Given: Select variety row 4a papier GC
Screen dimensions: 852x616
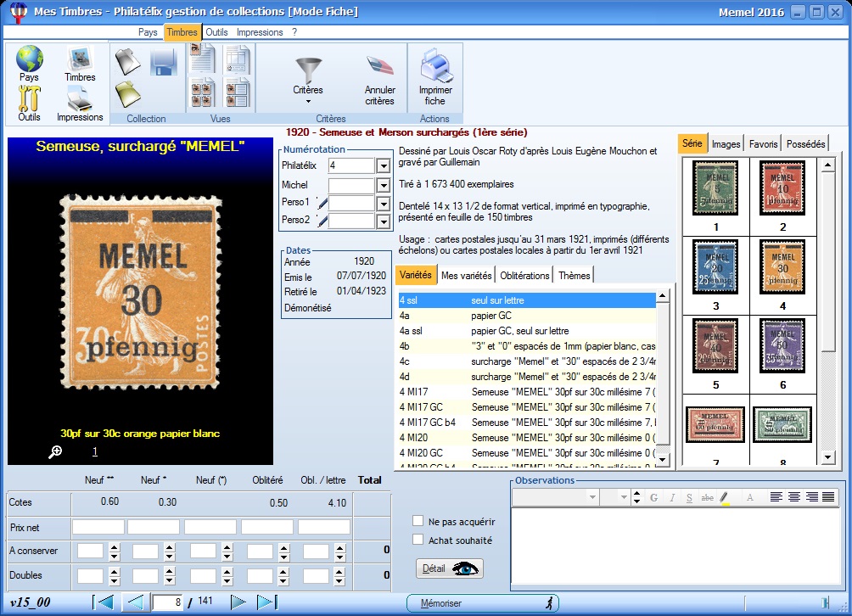Looking at the screenshot, I should tap(527, 316).
